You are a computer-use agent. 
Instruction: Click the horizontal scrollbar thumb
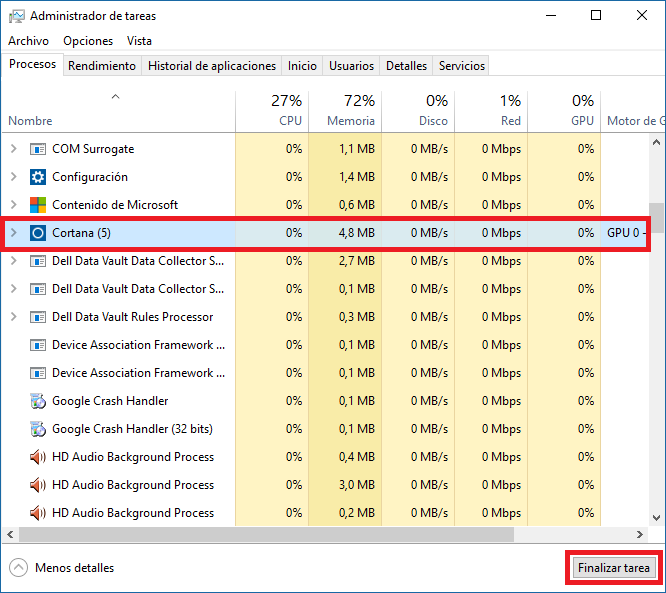point(266,534)
